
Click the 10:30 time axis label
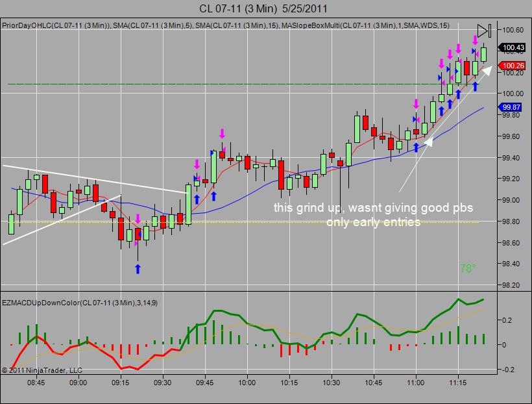click(x=331, y=383)
